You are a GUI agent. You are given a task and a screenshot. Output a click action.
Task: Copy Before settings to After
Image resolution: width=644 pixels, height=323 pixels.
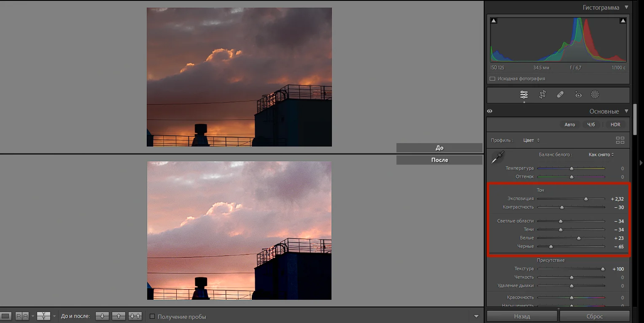pyautogui.click(x=102, y=316)
